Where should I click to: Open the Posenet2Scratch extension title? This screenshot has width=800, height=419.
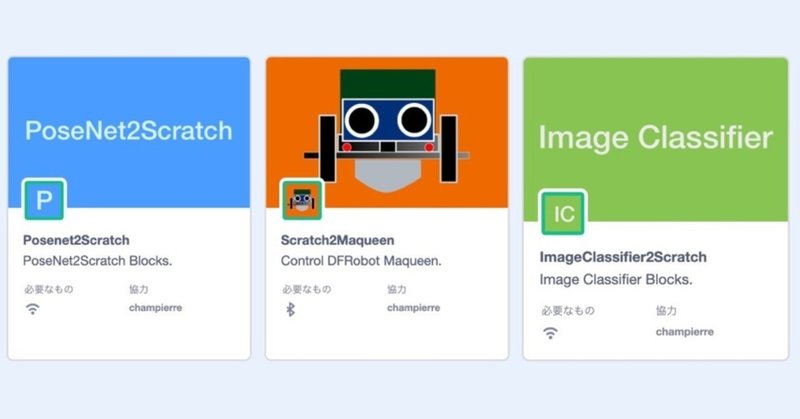(x=76, y=240)
